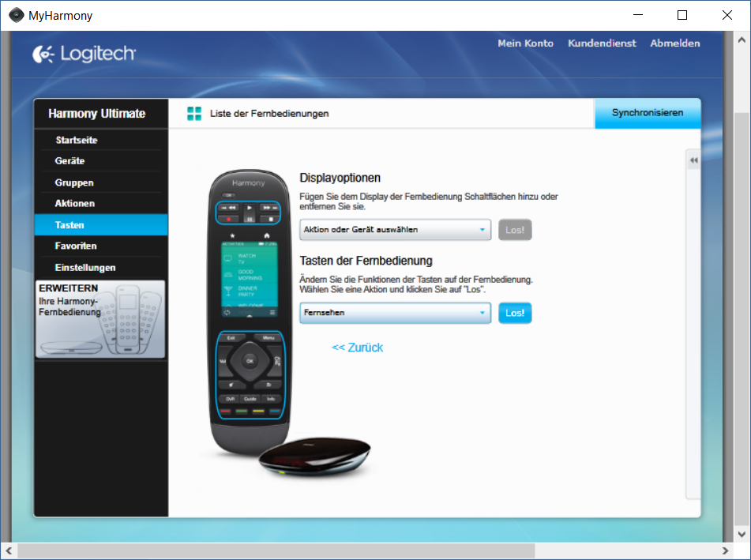Go to Einstellungen in sidebar
751x560 pixels.
point(85,268)
